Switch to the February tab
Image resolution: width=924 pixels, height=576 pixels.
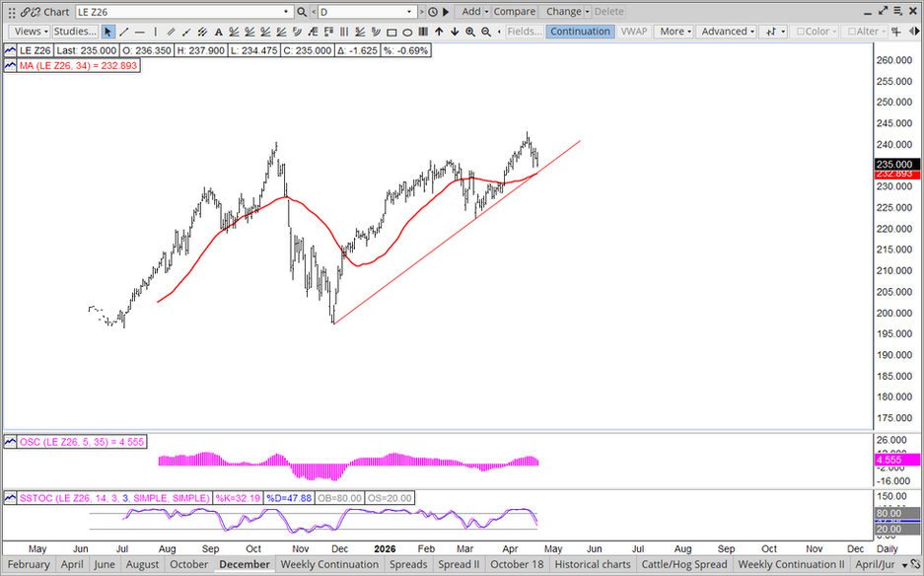[x=29, y=564]
